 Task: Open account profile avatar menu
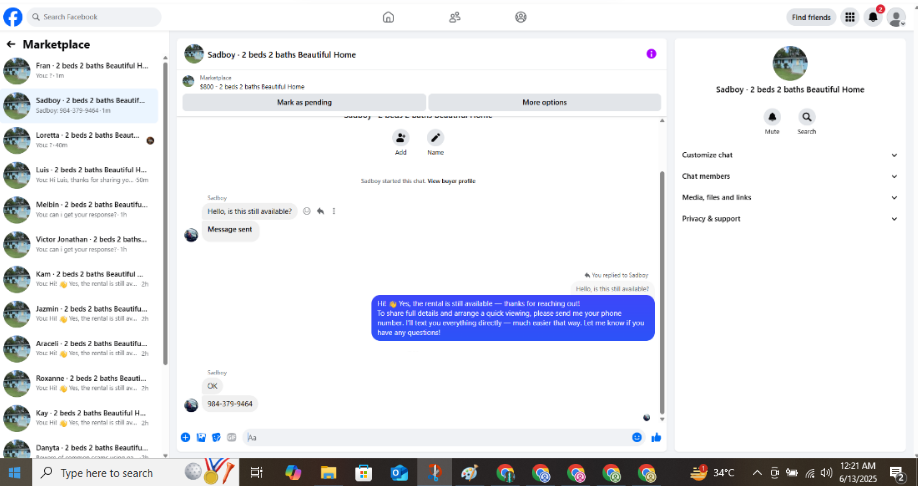(896, 17)
